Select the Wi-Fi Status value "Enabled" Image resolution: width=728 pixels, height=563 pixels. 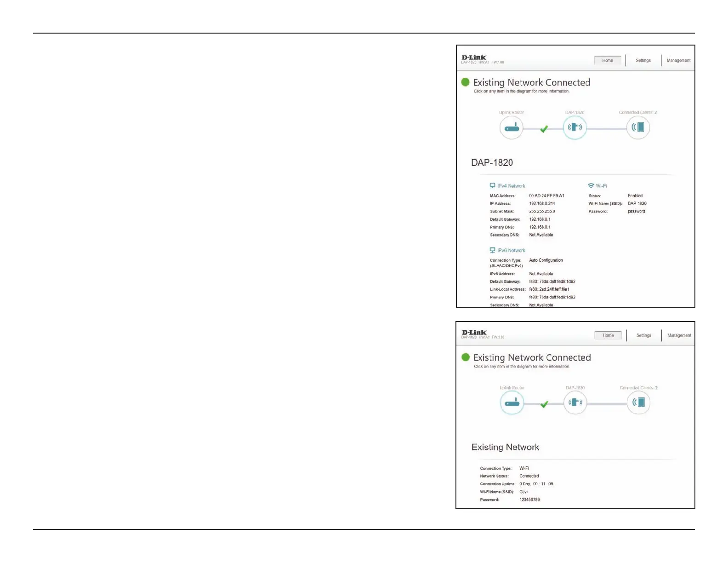click(x=635, y=196)
